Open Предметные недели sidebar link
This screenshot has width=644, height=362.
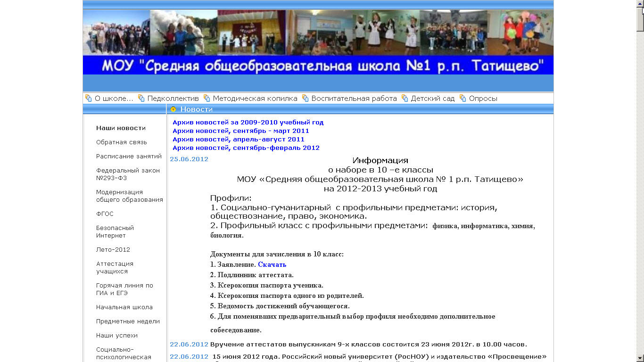point(128,321)
